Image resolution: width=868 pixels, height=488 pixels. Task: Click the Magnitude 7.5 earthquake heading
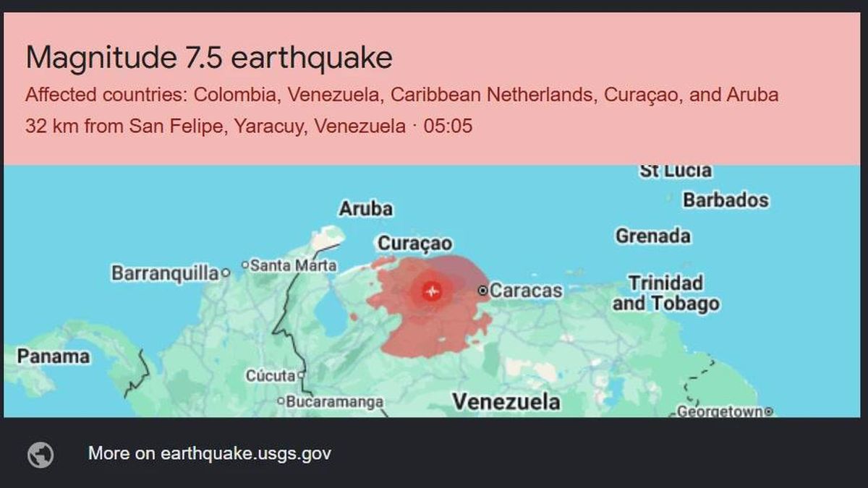(209, 57)
